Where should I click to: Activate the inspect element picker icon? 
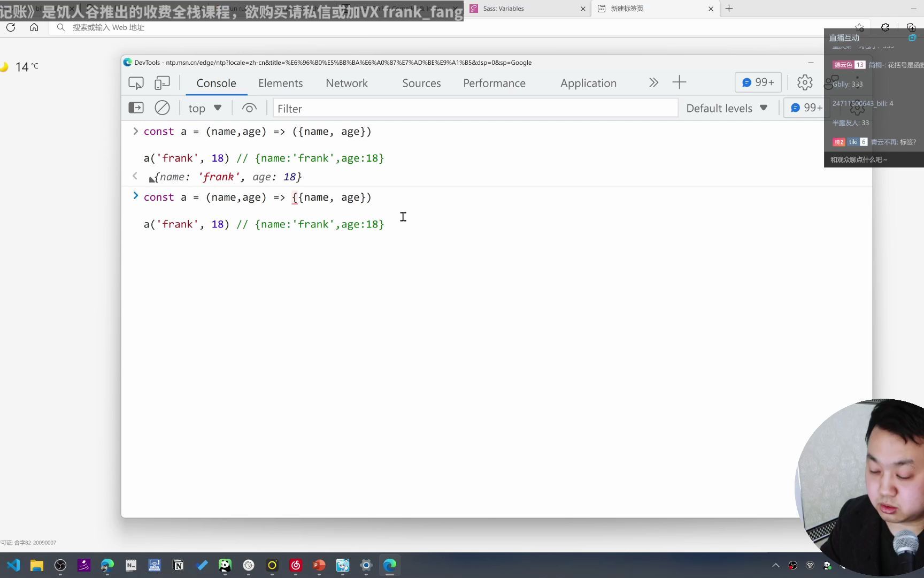[x=136, y=83]
